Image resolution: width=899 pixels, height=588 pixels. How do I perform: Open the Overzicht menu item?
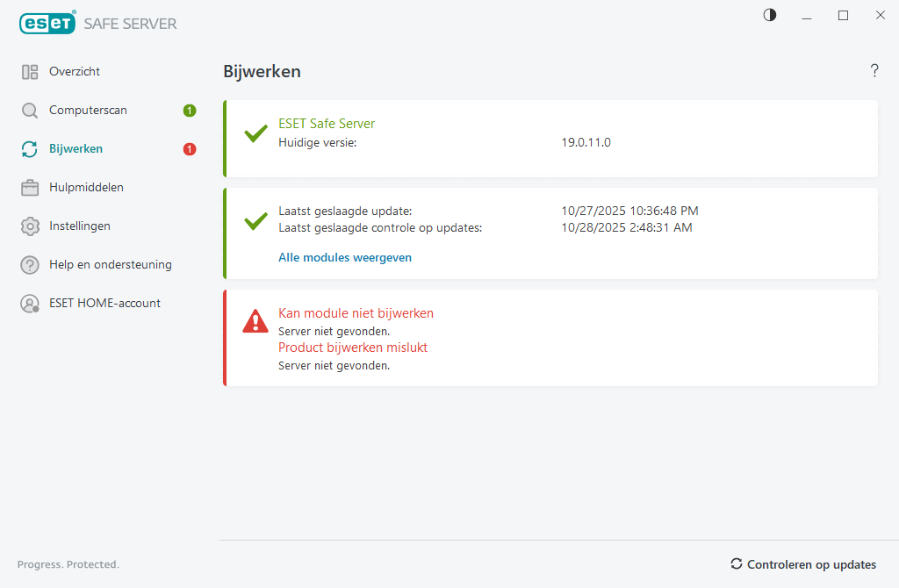[x=75, y=72]
